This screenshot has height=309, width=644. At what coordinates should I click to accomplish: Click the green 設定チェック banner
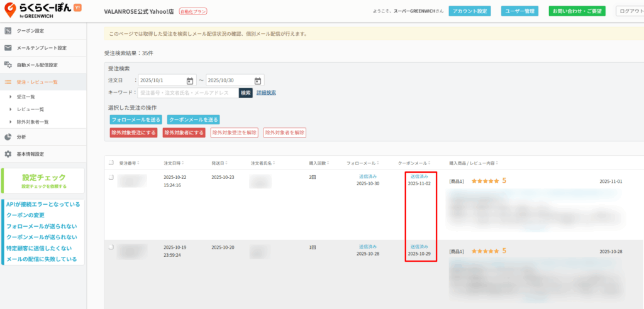[x=43, y=181]
